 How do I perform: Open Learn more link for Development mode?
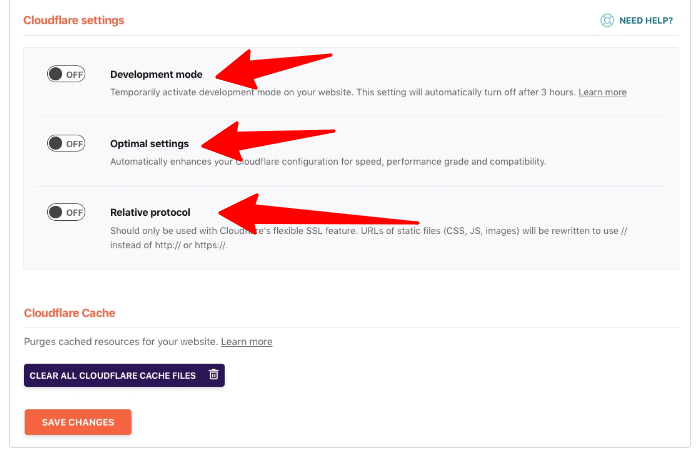tap(602, 92)
